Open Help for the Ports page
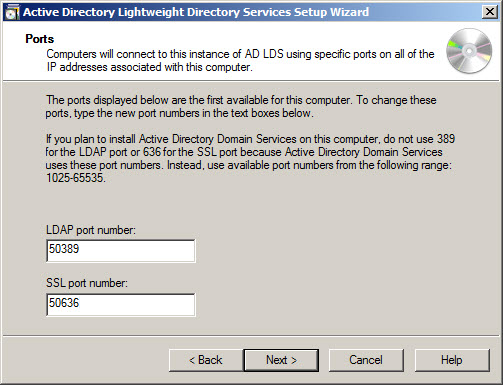 click(x=452, y=360)
